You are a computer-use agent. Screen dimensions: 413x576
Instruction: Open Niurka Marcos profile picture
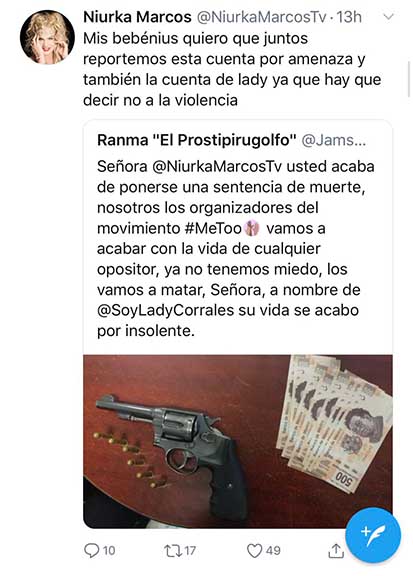pyautogui.click(x=47, y=37)
